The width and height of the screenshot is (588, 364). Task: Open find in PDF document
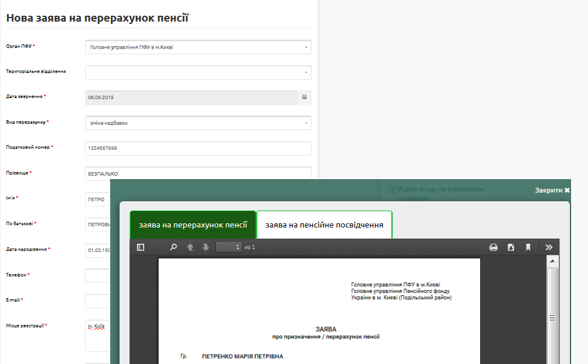[x=173, y=247]
